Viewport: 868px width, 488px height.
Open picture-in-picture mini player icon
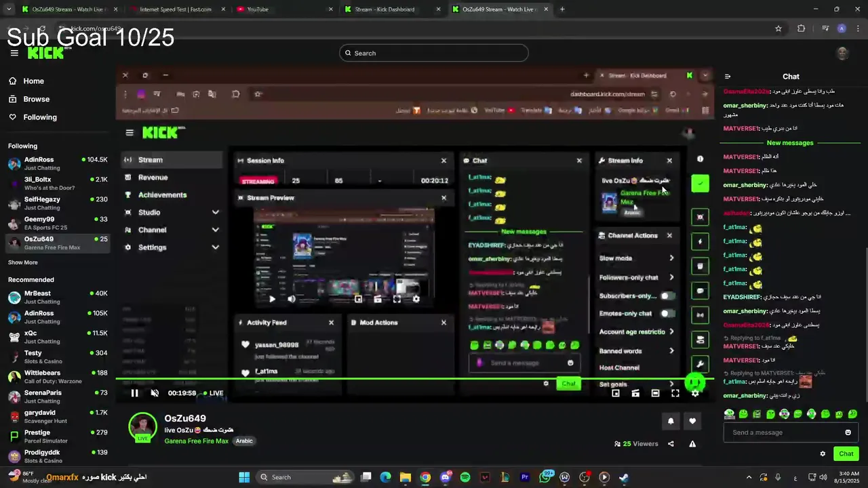click(616, 393)
